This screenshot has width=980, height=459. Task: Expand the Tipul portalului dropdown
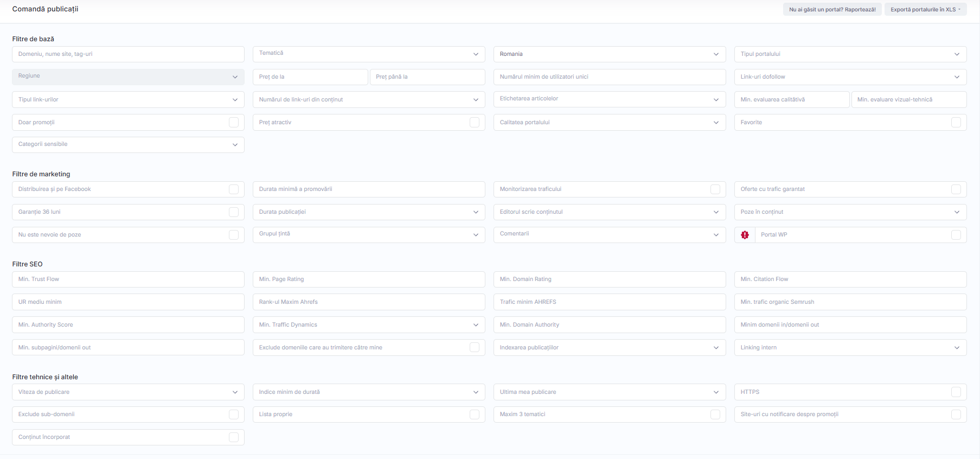pos(850,54)
